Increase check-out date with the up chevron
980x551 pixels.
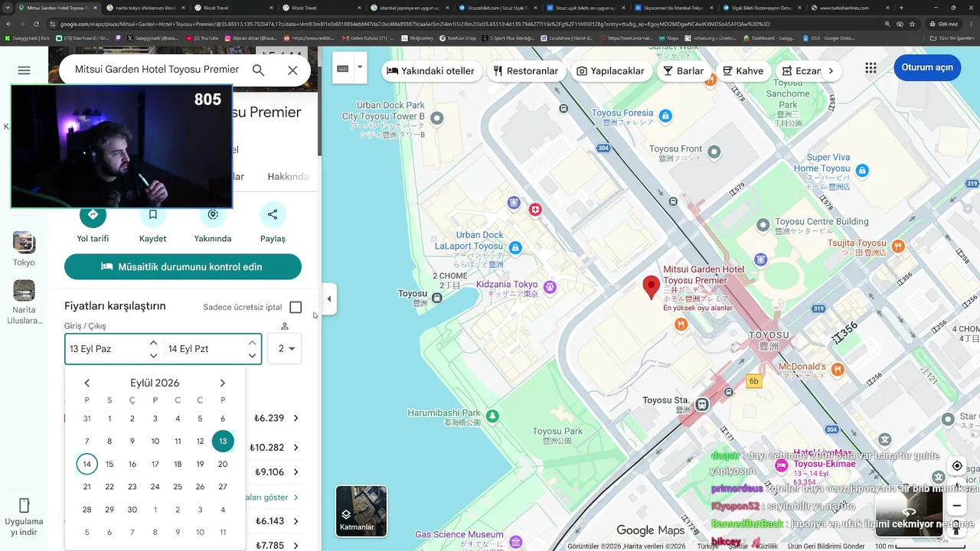pos(252,343)
